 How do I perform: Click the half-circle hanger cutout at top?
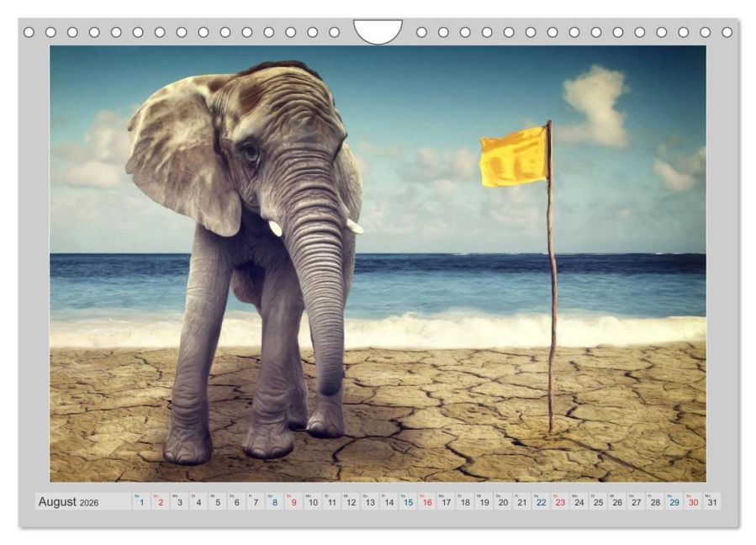(378, 31)
